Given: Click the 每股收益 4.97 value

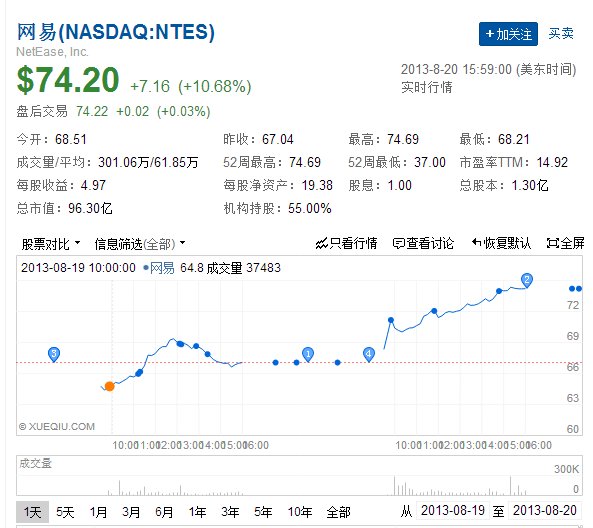Looking at the screenshot, I should [93, 185].
